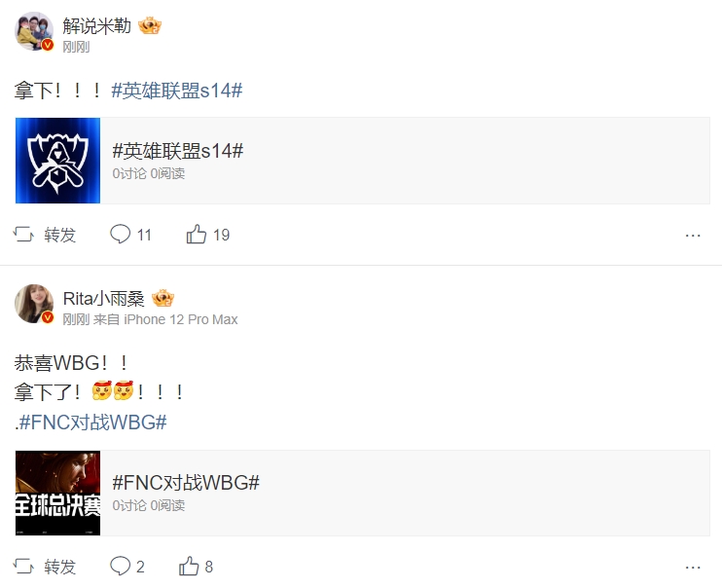Open Rita小雨桑's profile avatar

34,304
